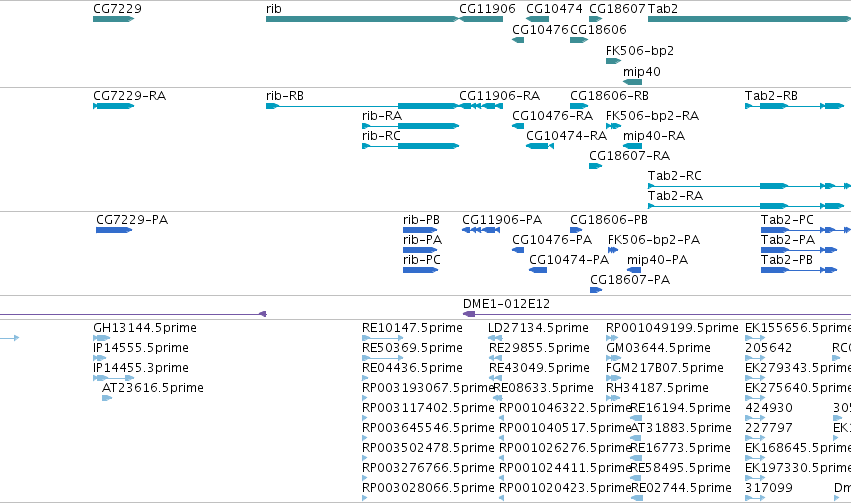
Task: Select the CG18607-RA transcript label
Action: (x=630, y=156)
